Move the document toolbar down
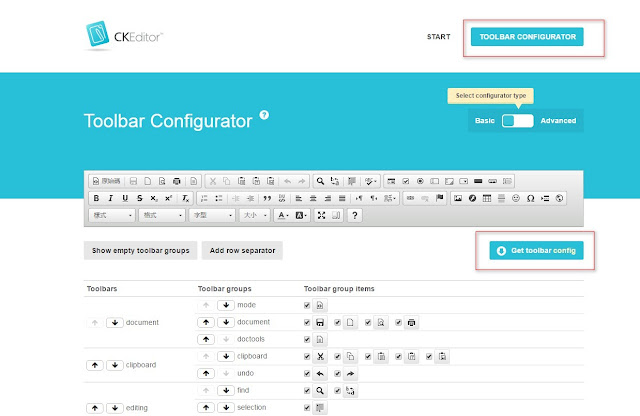The height and width of the screenshot is (416, 640). [115, 323]
